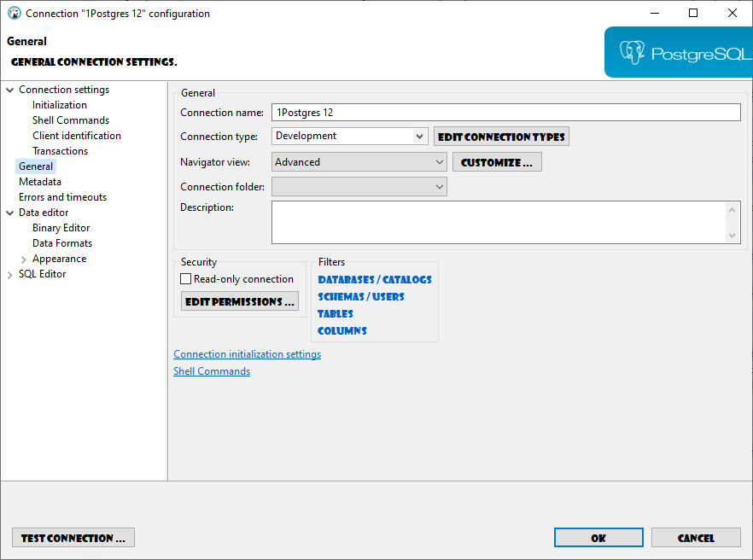
Task: Click the PostgreSQL elephant logo banner
Action: (x=678, y=52)
